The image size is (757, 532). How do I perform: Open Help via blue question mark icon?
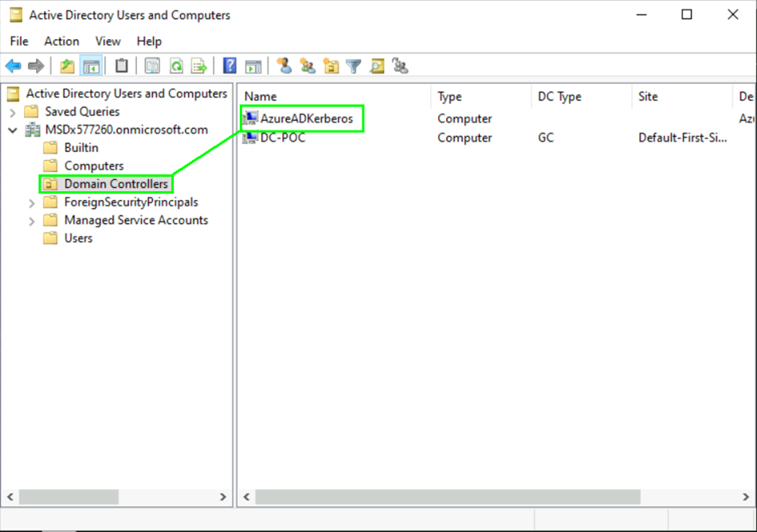(x=229, y=66)
